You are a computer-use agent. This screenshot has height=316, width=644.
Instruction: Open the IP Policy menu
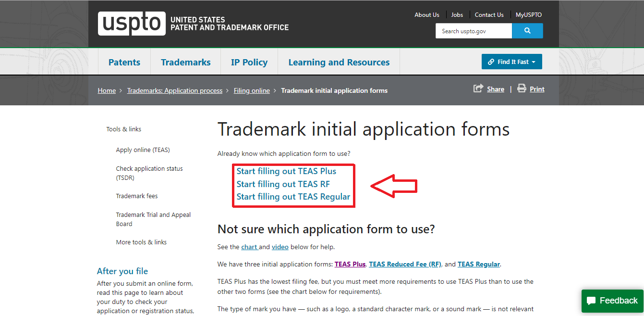[249, 62]
